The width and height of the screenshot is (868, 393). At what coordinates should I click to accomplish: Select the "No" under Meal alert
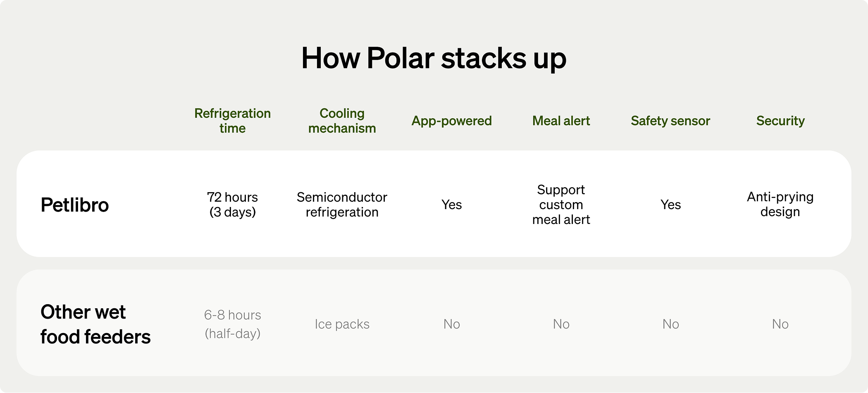(561, 324)
